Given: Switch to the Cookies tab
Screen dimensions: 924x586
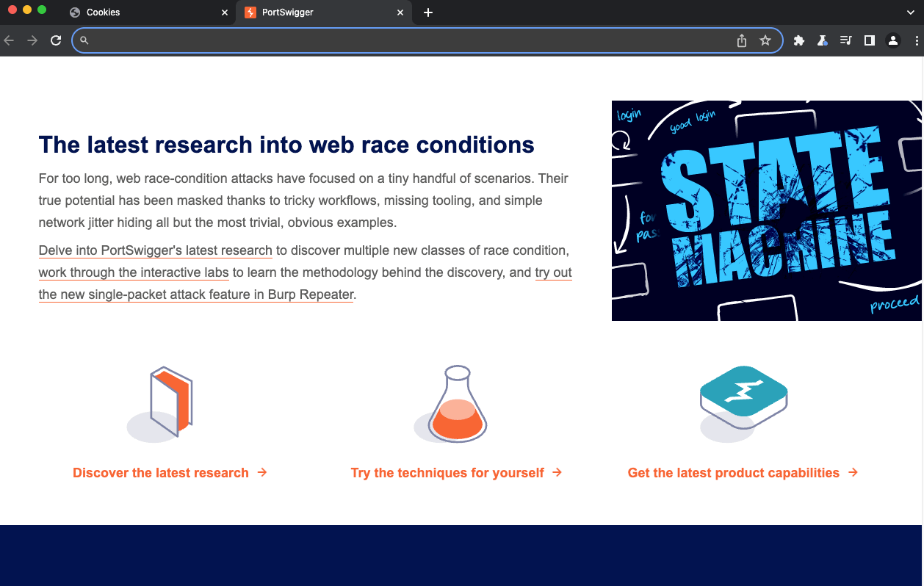Looking at the screenshot, I should pyautogui.click(x=148, y=12).
